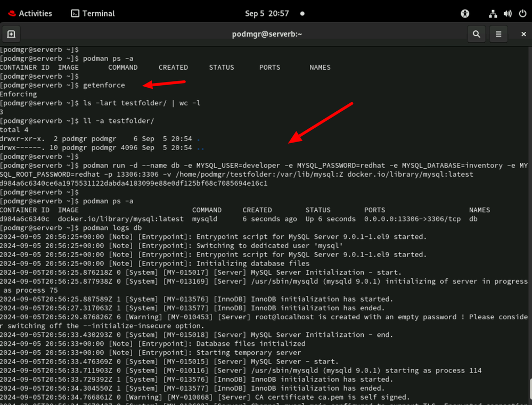This screenshot has width=532, height=405.
Task: Open the Terminal app menu in top bar
Action: 93,13
